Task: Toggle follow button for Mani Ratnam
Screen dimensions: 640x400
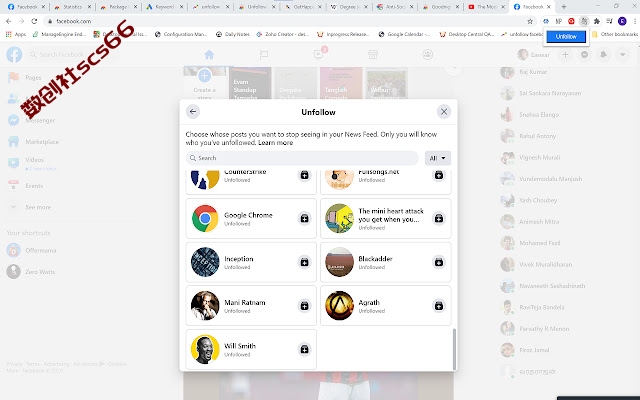Action: (304, 305)
